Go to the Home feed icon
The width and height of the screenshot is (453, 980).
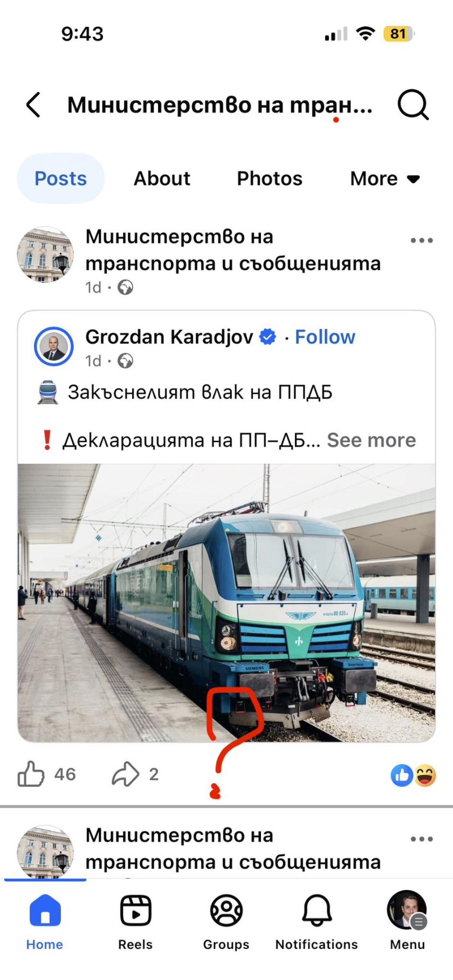pyautogui.click(x=45, y=922)
